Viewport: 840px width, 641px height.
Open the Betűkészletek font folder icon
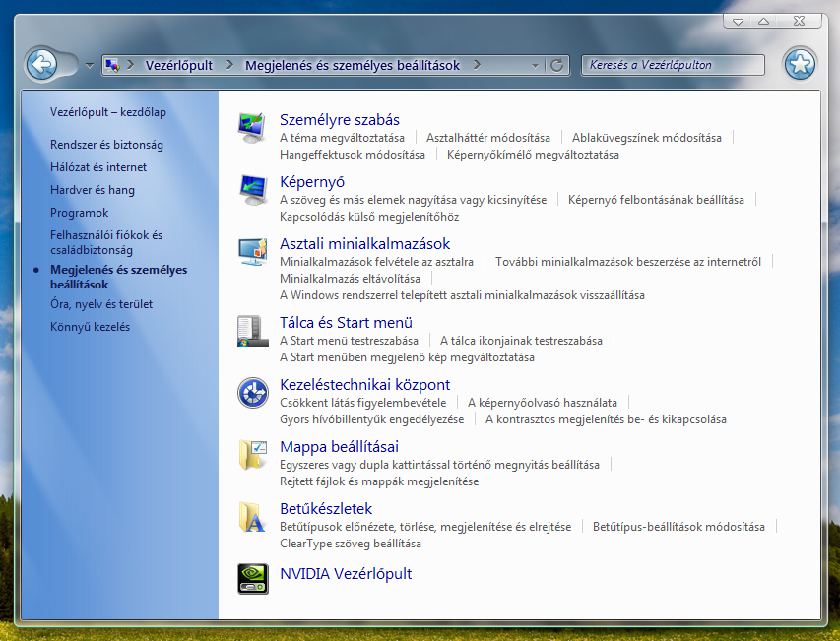pos(252,517)
